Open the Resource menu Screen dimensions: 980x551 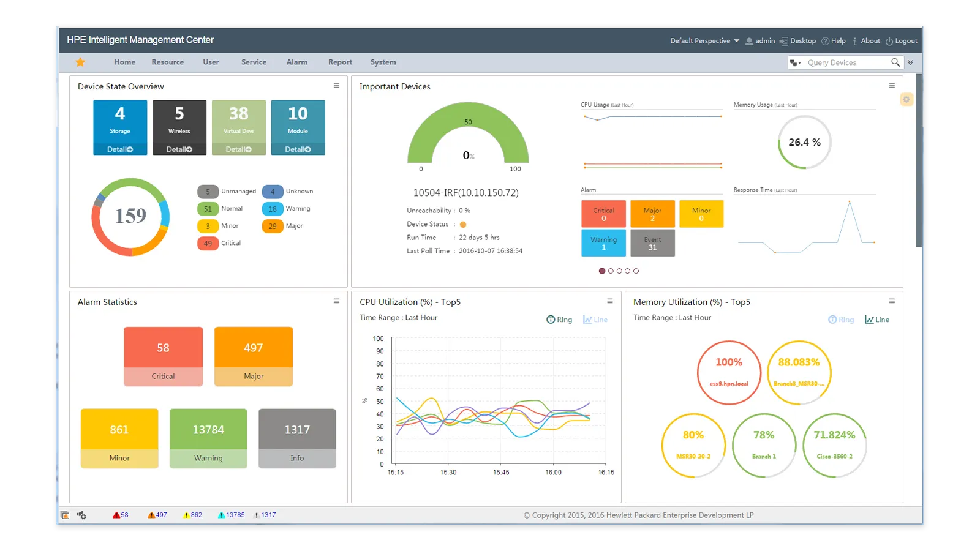click(168, 62)
